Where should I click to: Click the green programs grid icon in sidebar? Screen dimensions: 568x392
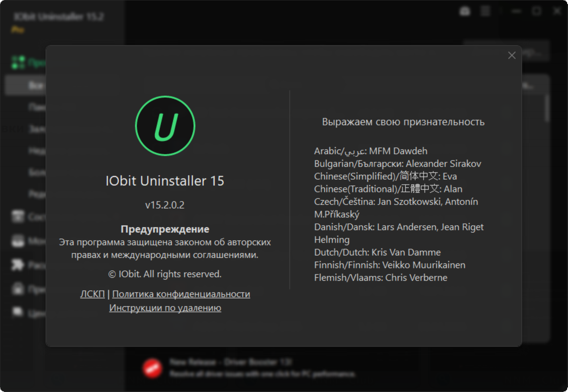click(x=18, y=62)
